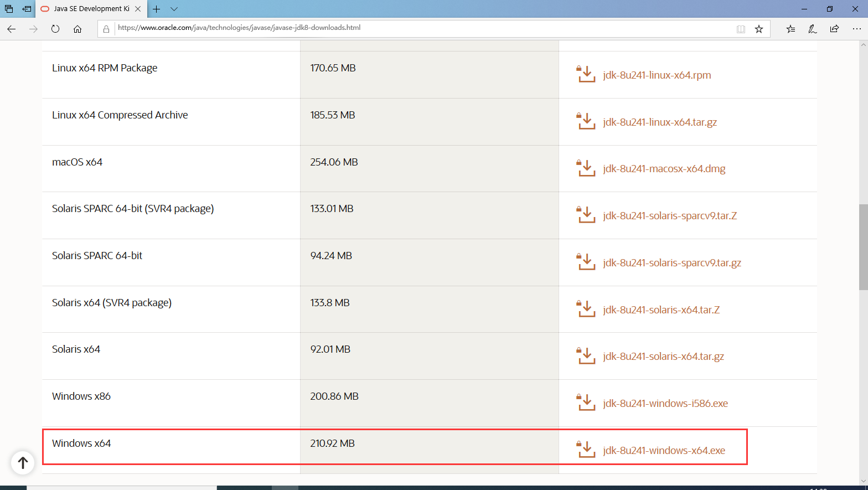This screenshot has height=490, width=868.
Task: Select the Java SE Development Kit tab
Action: click(92, 9)
